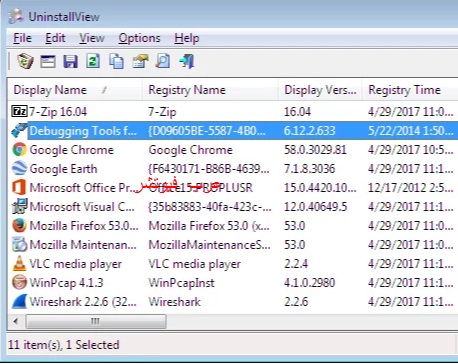The height and width of the screenshot is (364, 458).
Task: Click the Exit door toolbar icon
Action: coord(187,62)
